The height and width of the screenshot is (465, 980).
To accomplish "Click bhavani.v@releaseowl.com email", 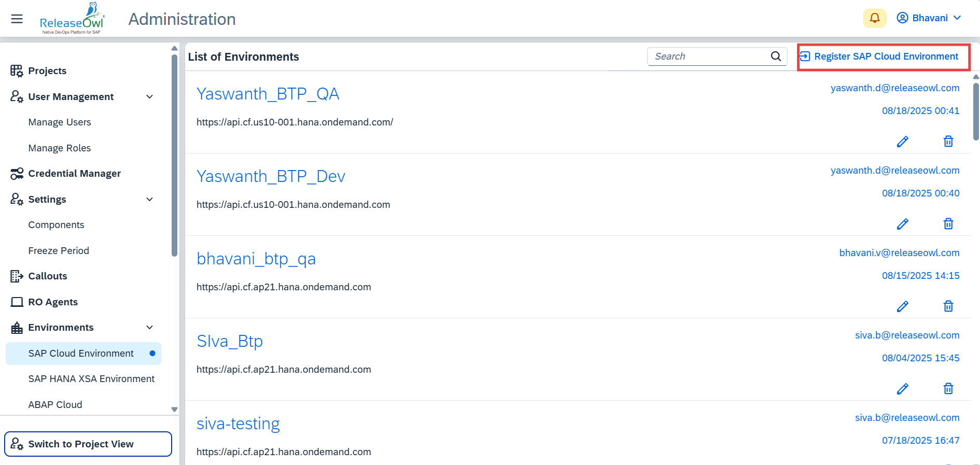I will point(899,253).
